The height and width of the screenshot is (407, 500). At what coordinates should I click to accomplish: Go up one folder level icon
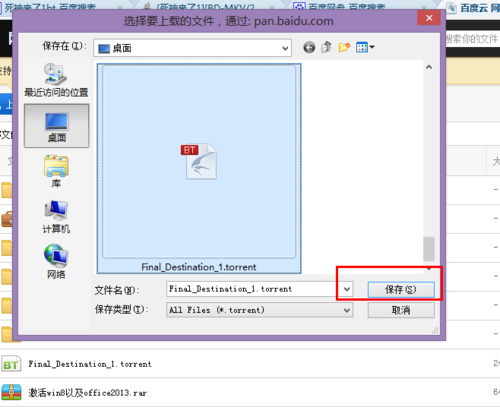pyautogui.click(x=326, y=47)
